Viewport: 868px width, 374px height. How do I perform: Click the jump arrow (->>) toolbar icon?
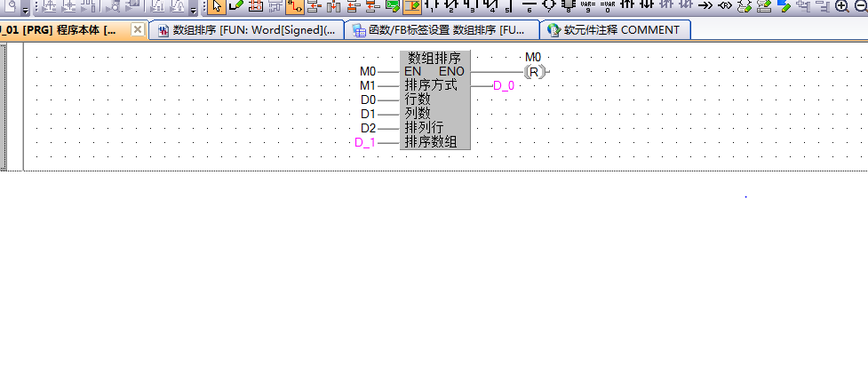(705, 6)
